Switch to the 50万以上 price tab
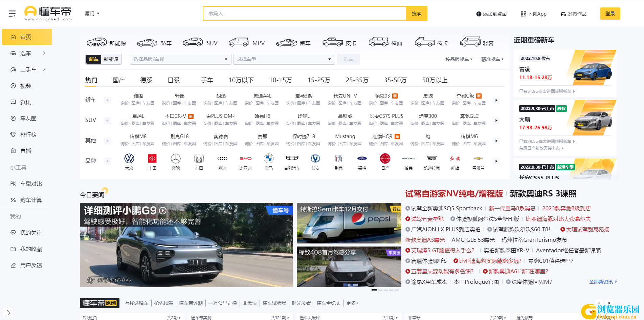 435,80
